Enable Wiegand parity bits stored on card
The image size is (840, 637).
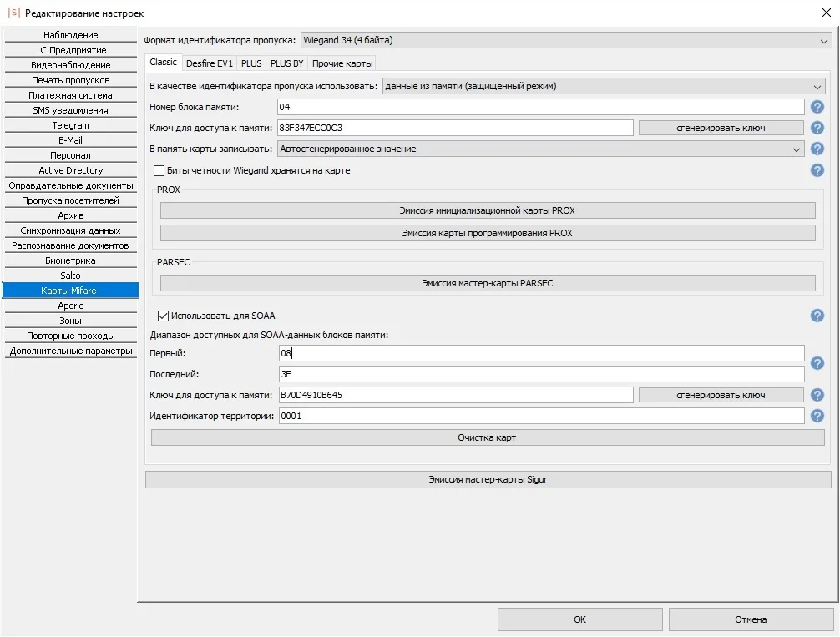pyautogui.click(x=159, y=170)
